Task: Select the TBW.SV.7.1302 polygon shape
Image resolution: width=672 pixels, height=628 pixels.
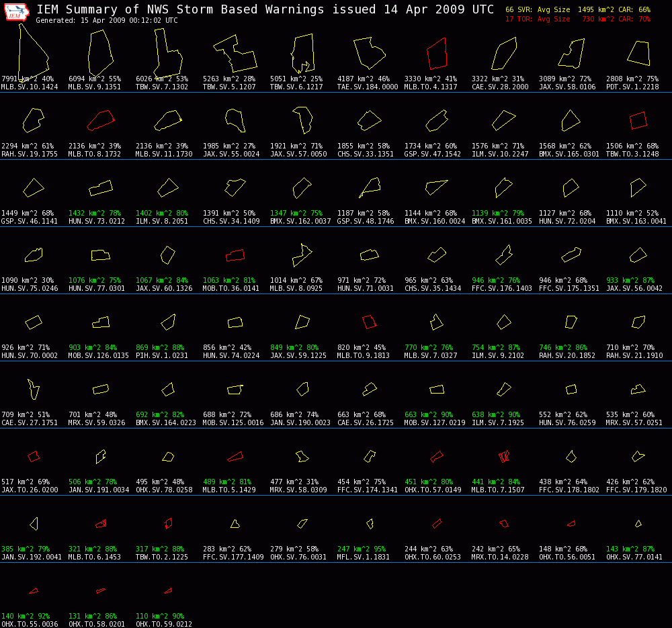Action: click(x=168, y=53)
